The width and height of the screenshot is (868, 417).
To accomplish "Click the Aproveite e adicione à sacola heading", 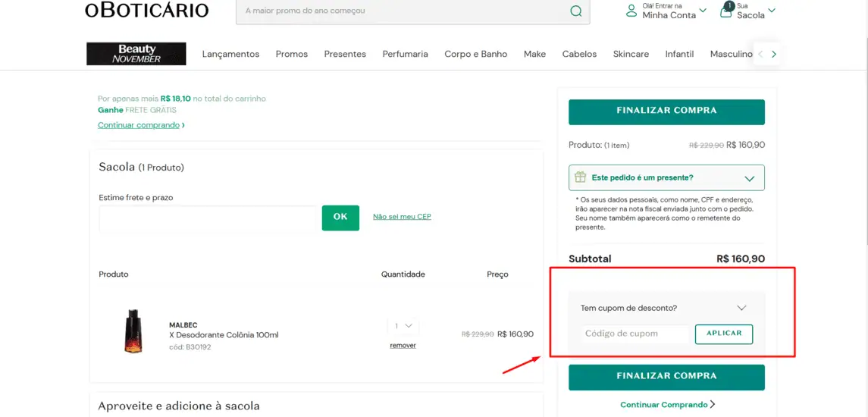I will point(179,406).
